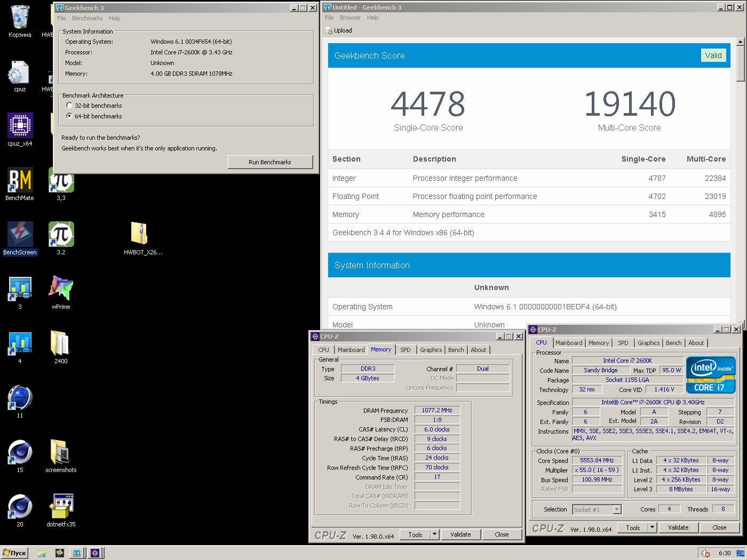747x560 pixels.
Task: Click the Start (Пуск) button
Action: tap(14, 553)
